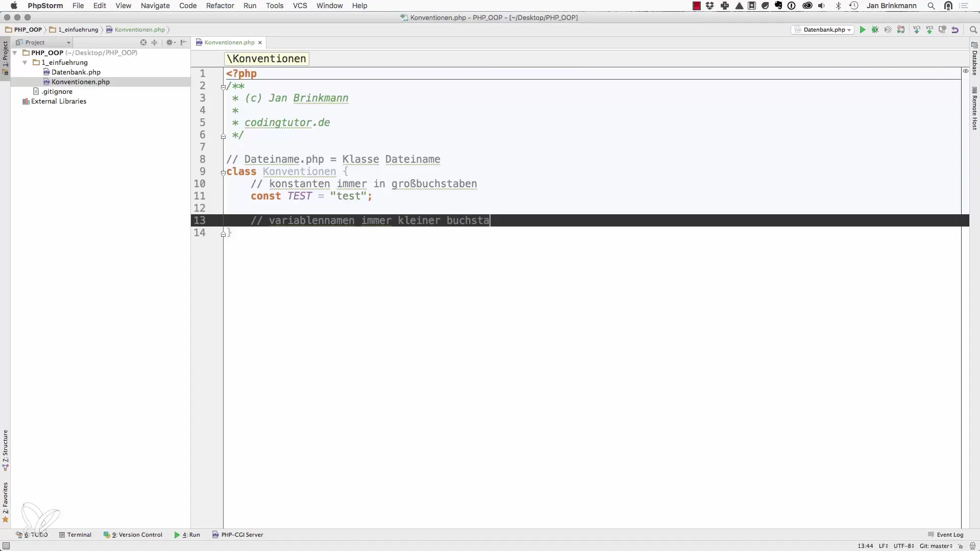Toggle listening for PHP debug connections

coord(901,30)
